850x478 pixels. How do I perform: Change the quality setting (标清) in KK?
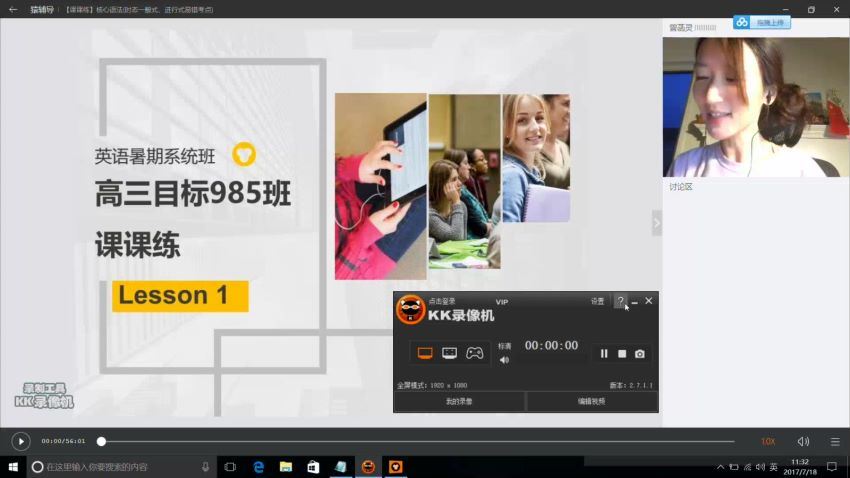tap(505, 346)
